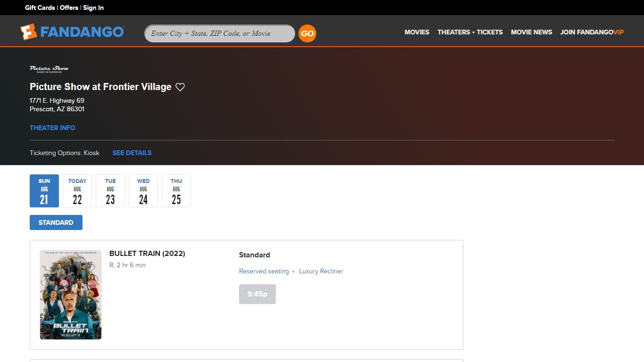The width and height of the screenshot is (644, 362).
Task: Open the Movie News menu
Action: pos(531,32)
